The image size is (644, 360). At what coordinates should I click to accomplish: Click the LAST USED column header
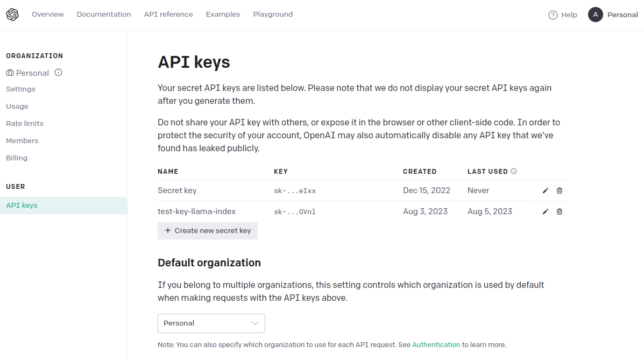[x=487, y=171]
